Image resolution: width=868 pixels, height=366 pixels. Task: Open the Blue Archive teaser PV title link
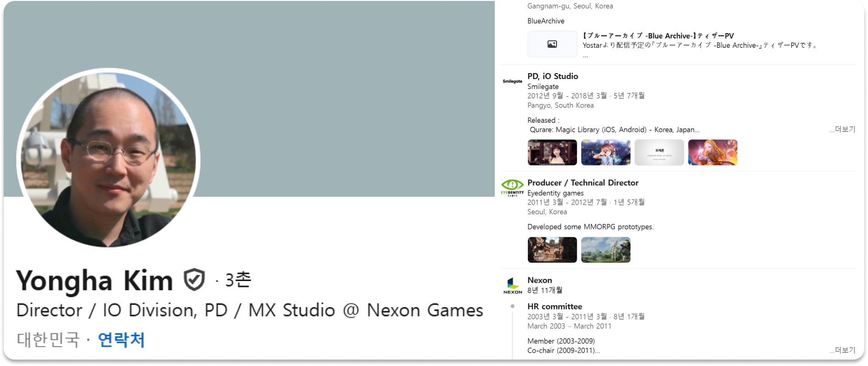coord(658,36)
